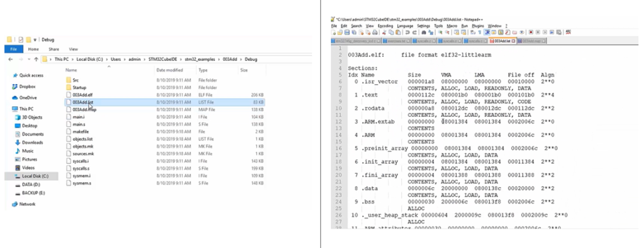Open the Search menu in Notepad++
The height and width of the screenshot is (248, 644).
(x=357, y=26)
